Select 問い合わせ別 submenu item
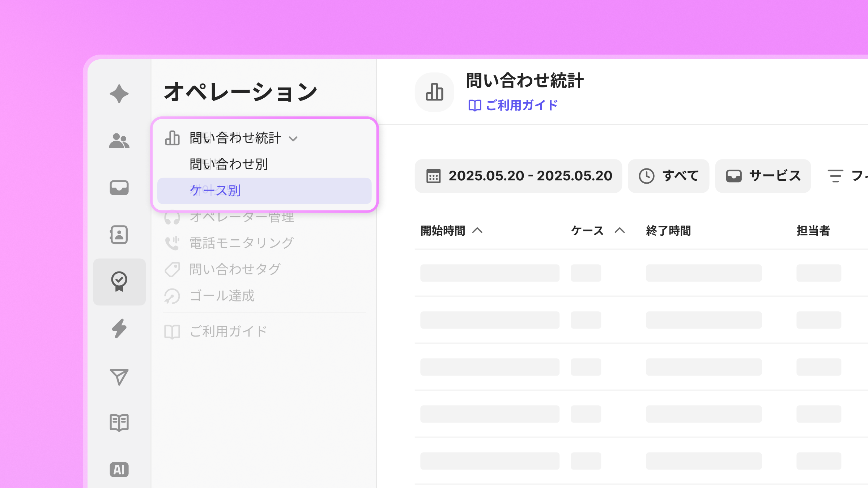 pos(229,164)
